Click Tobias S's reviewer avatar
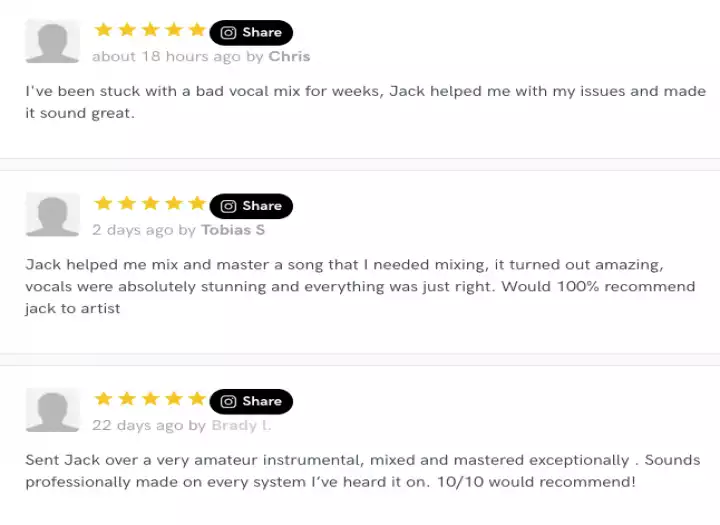 click(52, 215)
